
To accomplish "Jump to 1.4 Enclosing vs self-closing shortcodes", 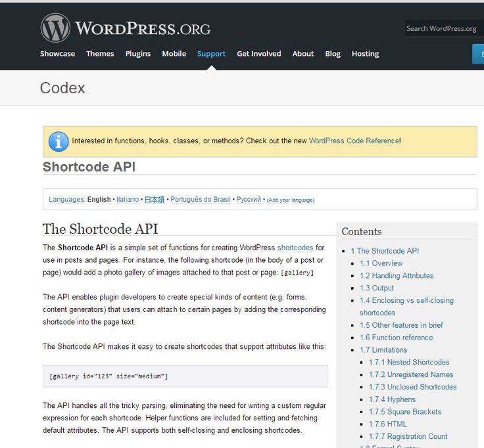I will click(x=406, y=307).
